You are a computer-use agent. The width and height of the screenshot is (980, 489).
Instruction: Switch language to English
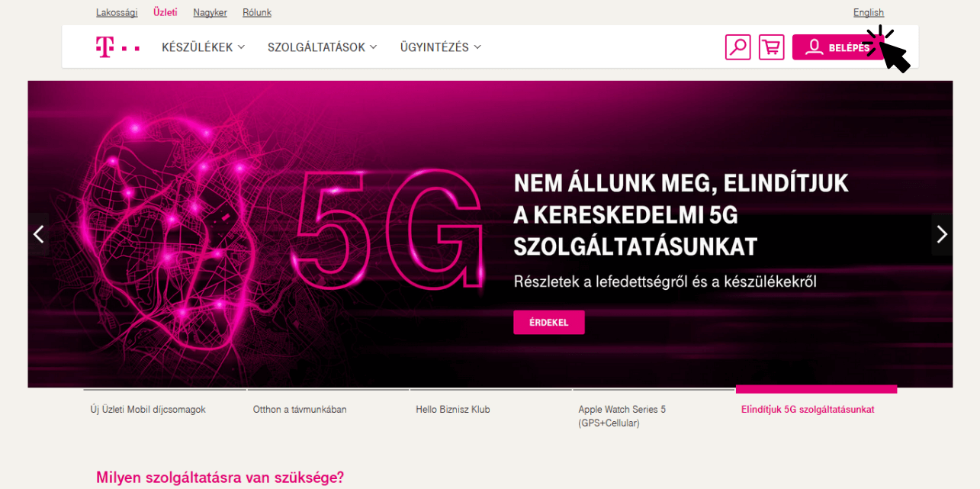pyautogui.click(x=869, y=12)
